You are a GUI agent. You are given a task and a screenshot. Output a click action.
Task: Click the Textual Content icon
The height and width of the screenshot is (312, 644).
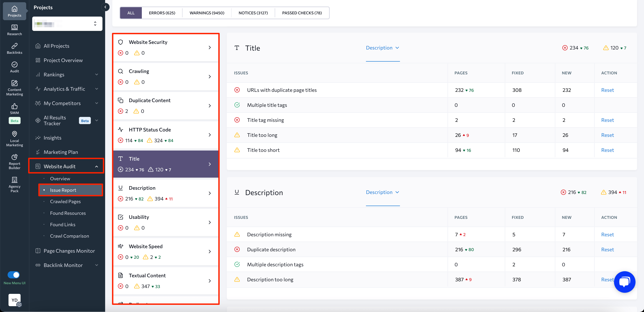tap(121, 275)
